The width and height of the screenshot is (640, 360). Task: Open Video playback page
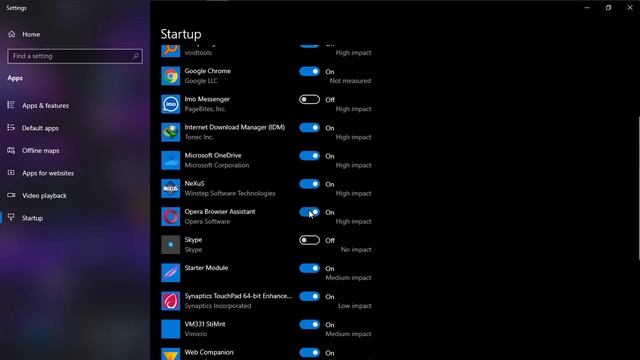75,195
